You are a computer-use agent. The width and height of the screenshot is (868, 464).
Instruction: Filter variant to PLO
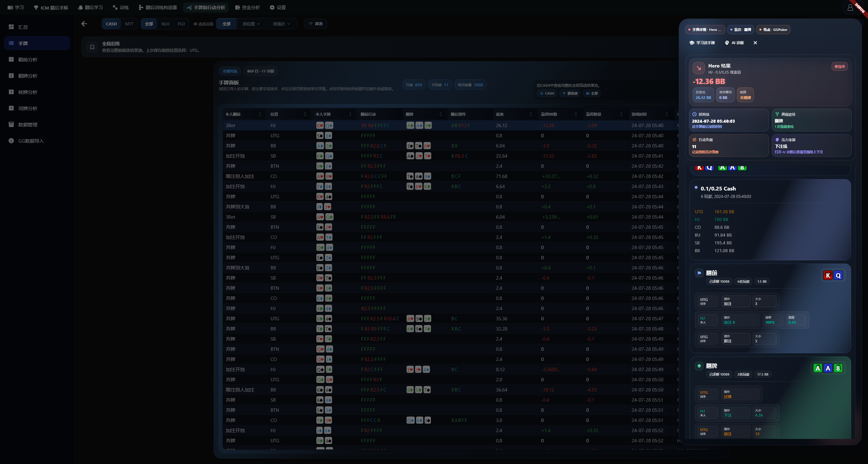tap(181, 24)
